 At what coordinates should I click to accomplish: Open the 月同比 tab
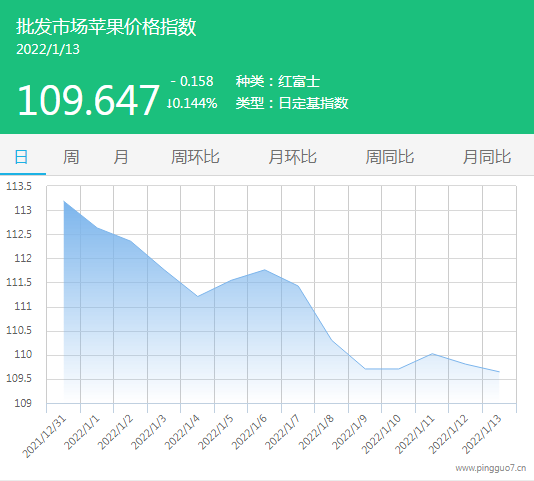(487, 157)
